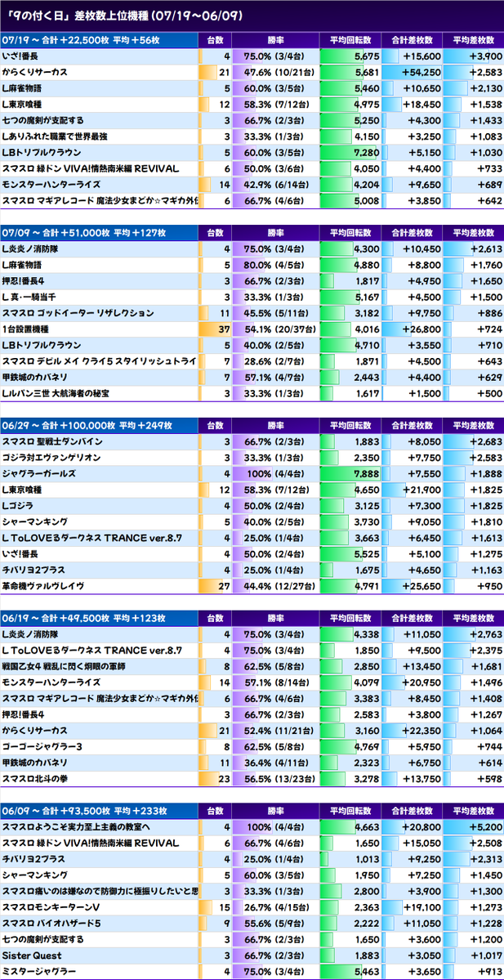The width and height of the screenshot is (504, 980).
Task: Click シャーマンキング in the 06/29 table
Action: [35, 521]
